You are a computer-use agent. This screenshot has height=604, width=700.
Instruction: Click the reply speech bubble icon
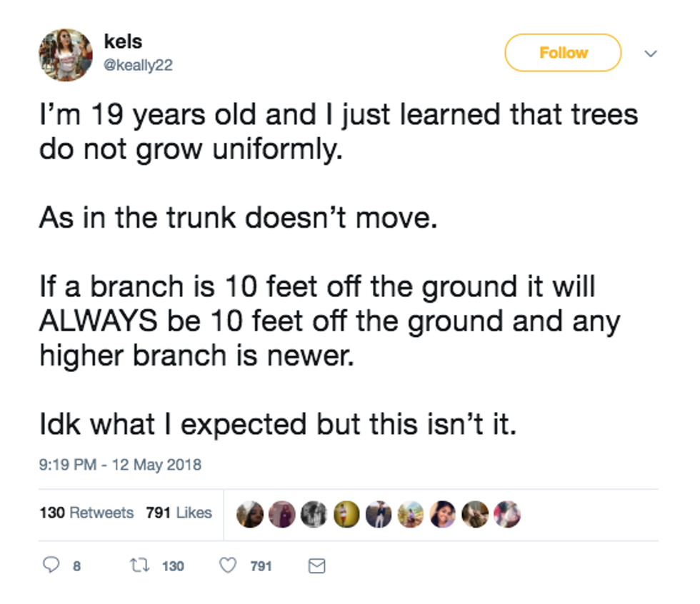(x=51, y=565)
